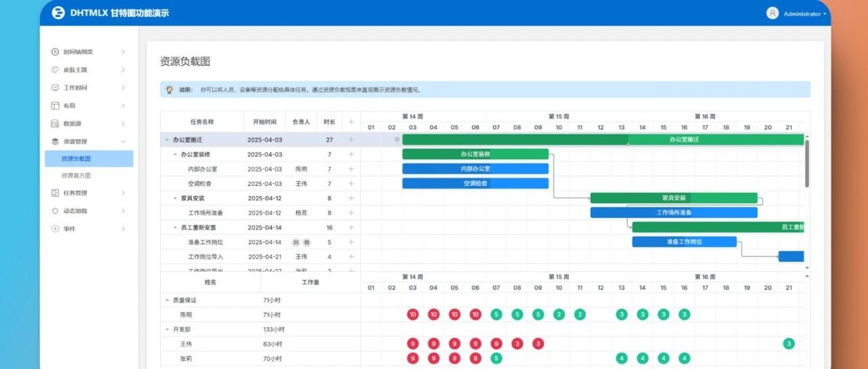Image resolution: width=868 pixels, height=369 pixels.
Task: Select the blue 准备工作岗位 task bar
Action: [684, 241]
